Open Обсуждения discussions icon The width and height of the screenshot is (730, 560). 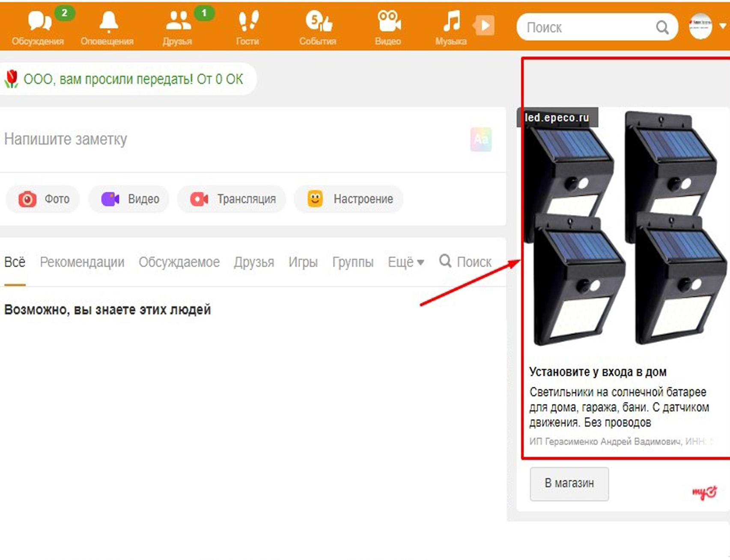[39, 22]
